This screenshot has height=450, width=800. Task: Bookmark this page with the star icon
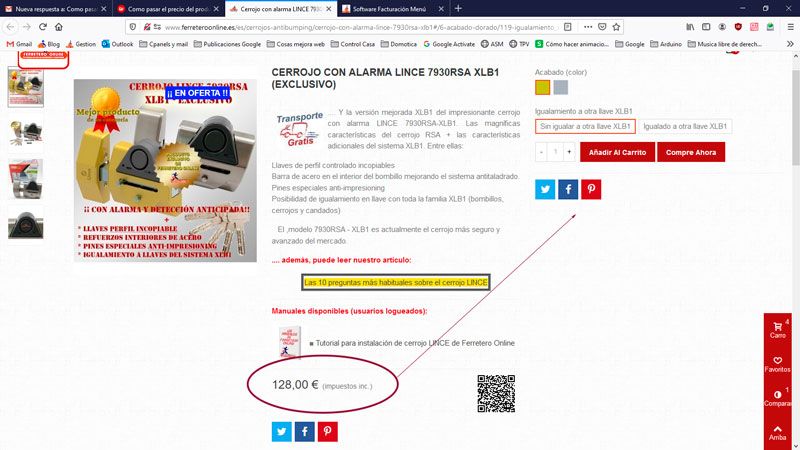(616, 27)
